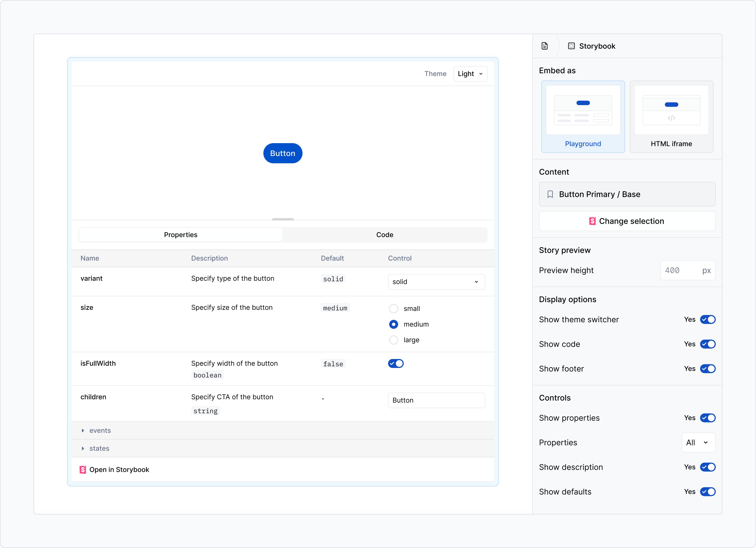756x548 pixels.
Task: Toggle Show theme switcher off
Action: [708, 320]
